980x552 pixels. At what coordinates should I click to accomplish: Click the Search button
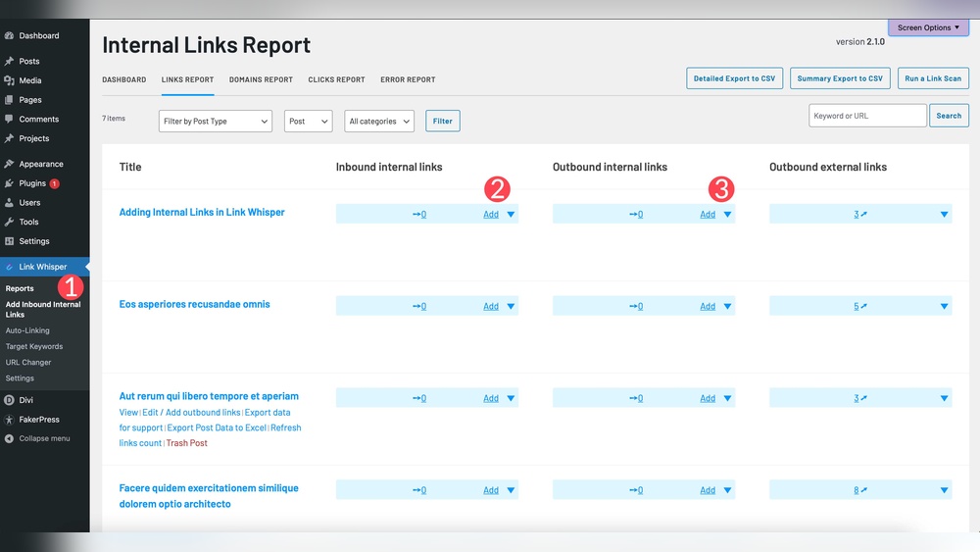pos(949,116)
